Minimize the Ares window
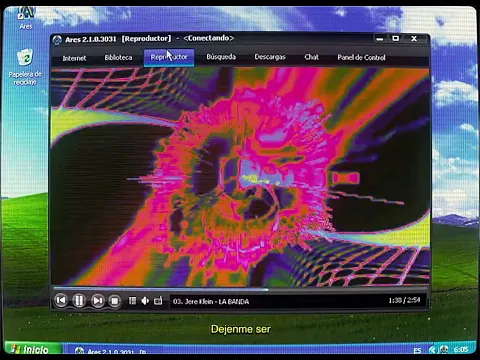Screen dimensions: 480x360 point(380,39)
